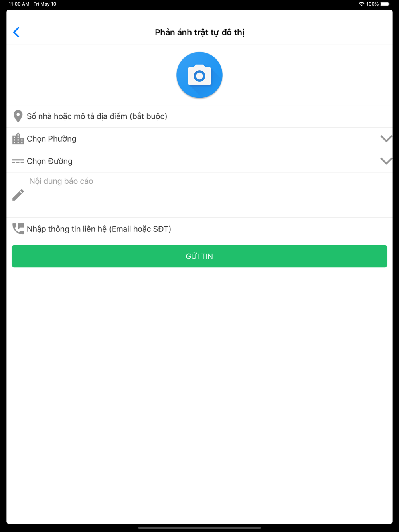Click the status bar clock showing 11:00 AM
Image resolution: width=399 pixels, height=532 pixels.
(x=19, y=4)
